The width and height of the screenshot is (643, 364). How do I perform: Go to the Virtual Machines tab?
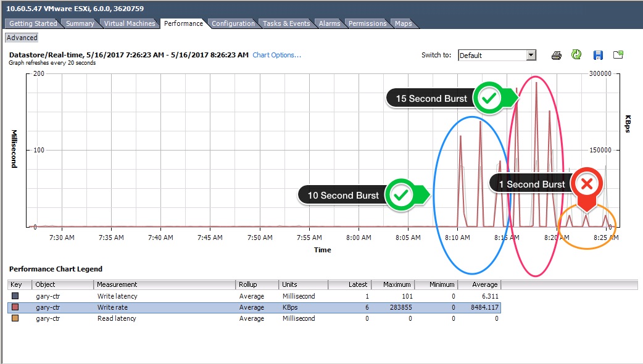click(x=130, y=23)
